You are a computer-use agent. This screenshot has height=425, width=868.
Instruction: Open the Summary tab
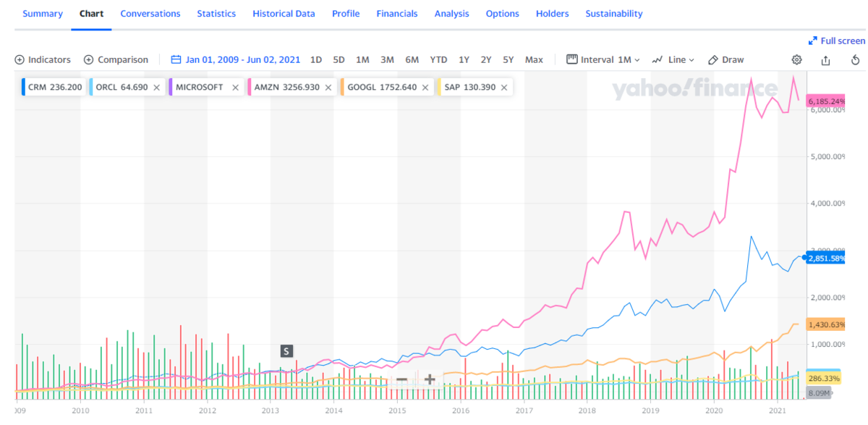coord(43,14)
